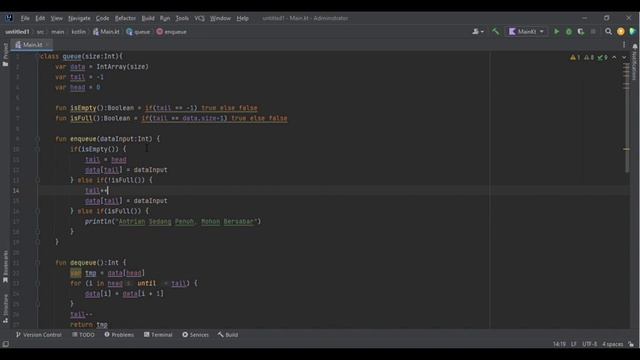Open the Project tool window sidebar button
The height and width of the screenshot is (360, 640).
5,55
